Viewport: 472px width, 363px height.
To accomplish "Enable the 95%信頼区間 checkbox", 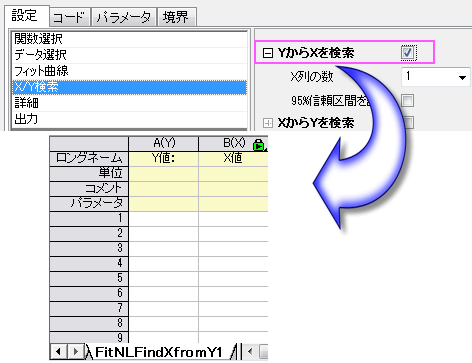I will click(408, 100).
